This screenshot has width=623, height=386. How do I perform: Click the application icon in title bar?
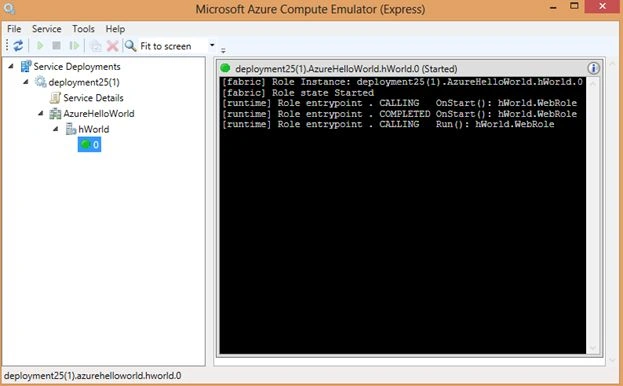(10, 9)
